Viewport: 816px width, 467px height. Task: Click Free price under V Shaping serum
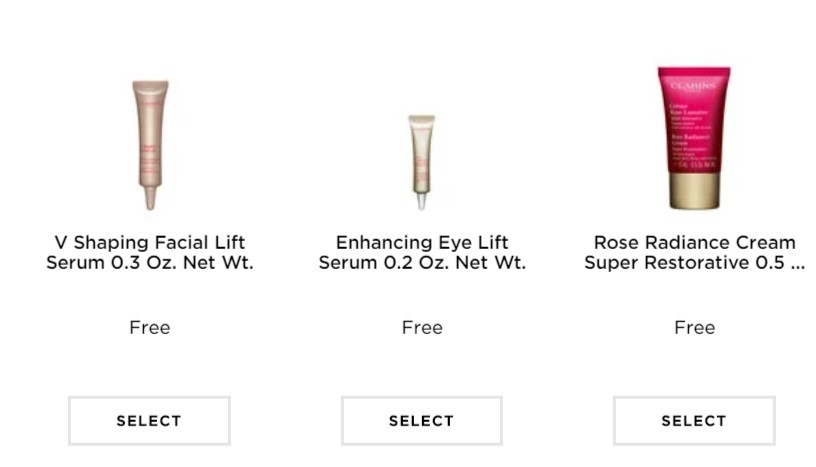click(149, 327)
